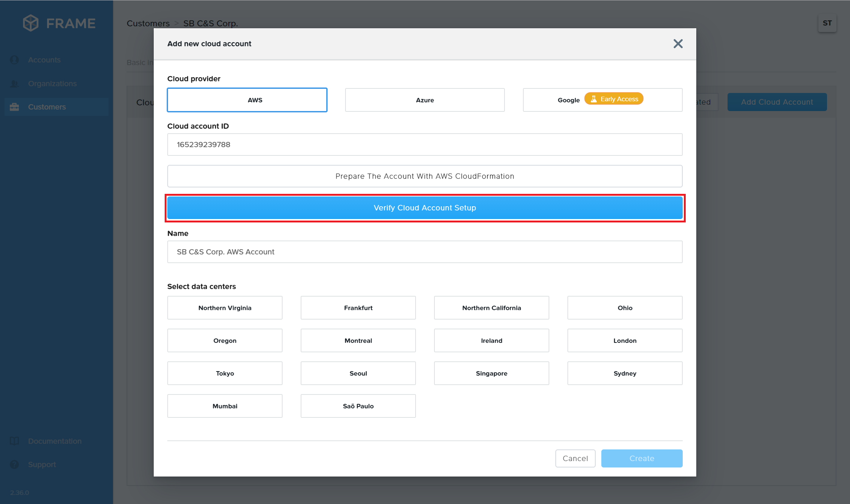This screenshot has width=850, height=504.
Task: Toggle the Mumbai data center
Action: click(x=225, y=406)
